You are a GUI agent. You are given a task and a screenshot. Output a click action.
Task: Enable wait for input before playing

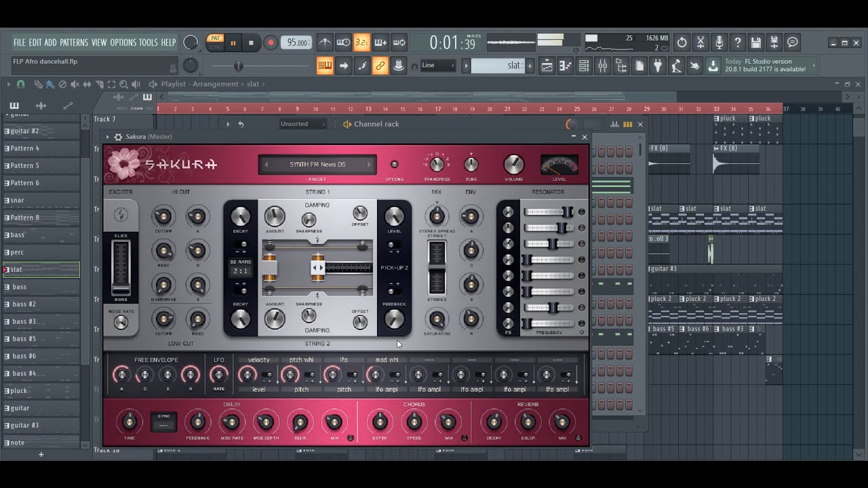(344, 43)
